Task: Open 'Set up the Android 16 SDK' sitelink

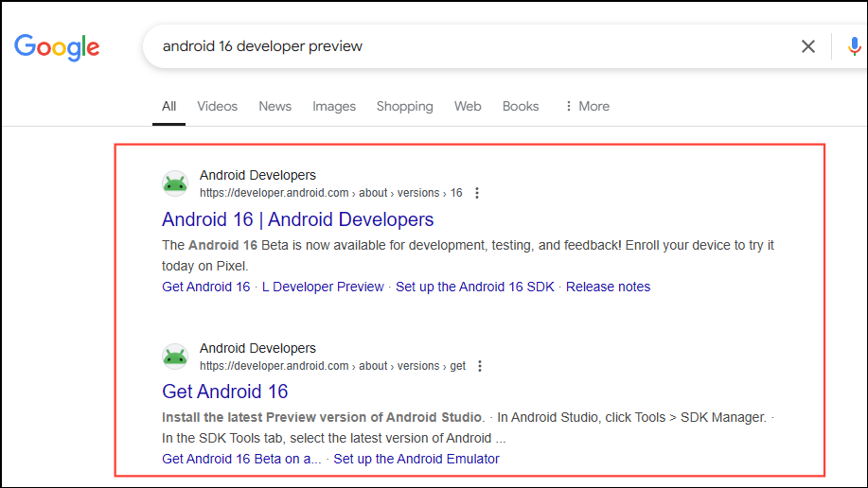Action: (x=475, y=287)
